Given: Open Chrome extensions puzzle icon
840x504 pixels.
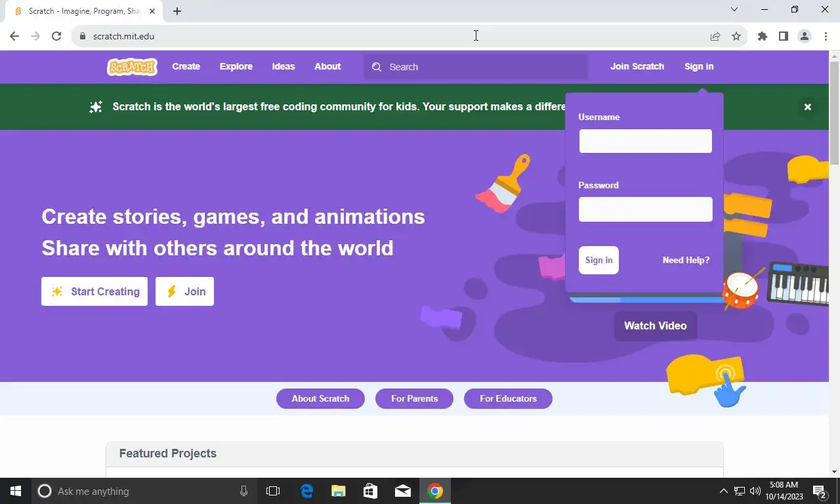Looking at the screenshot, I should point(763,36).
